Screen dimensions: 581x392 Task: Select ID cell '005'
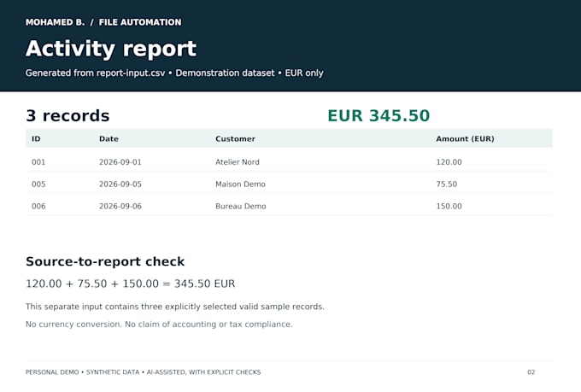(38, 184)
